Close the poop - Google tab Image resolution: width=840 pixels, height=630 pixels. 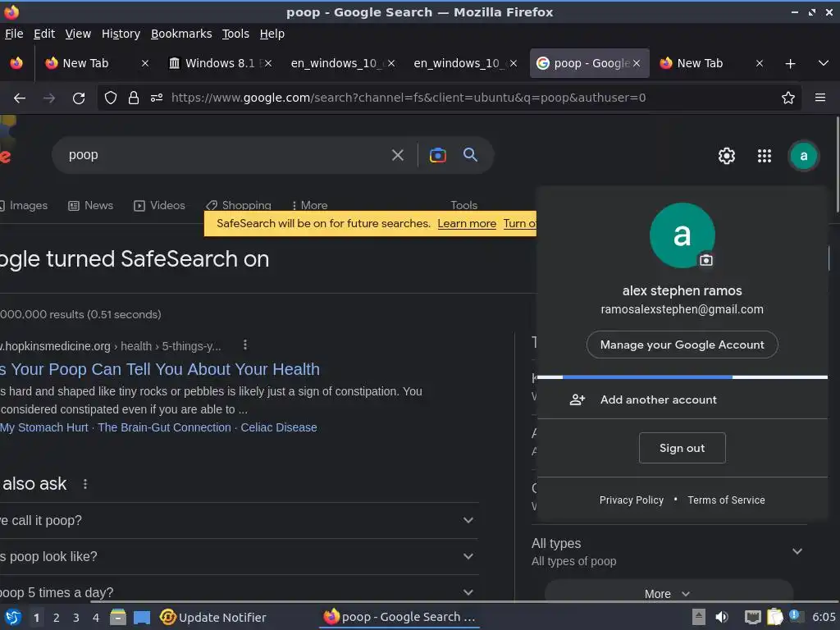click(x=637, y=63)
